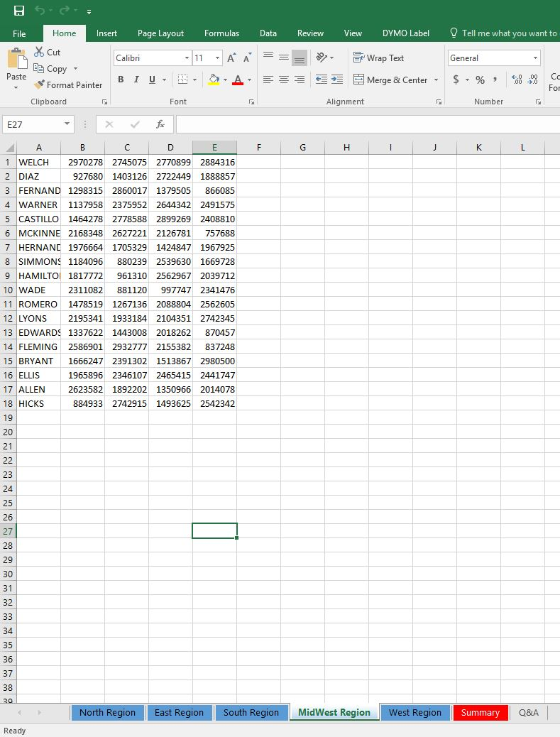This screenshot has height=737, width=560.
Task: Click the Increase Indent icon
Action: click(x=337, y=80)
